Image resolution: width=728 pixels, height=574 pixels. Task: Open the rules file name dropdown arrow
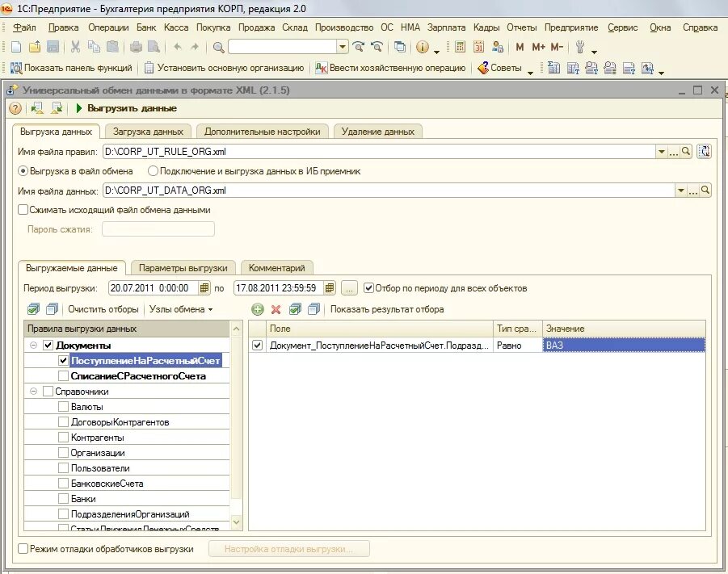point(662,151)
